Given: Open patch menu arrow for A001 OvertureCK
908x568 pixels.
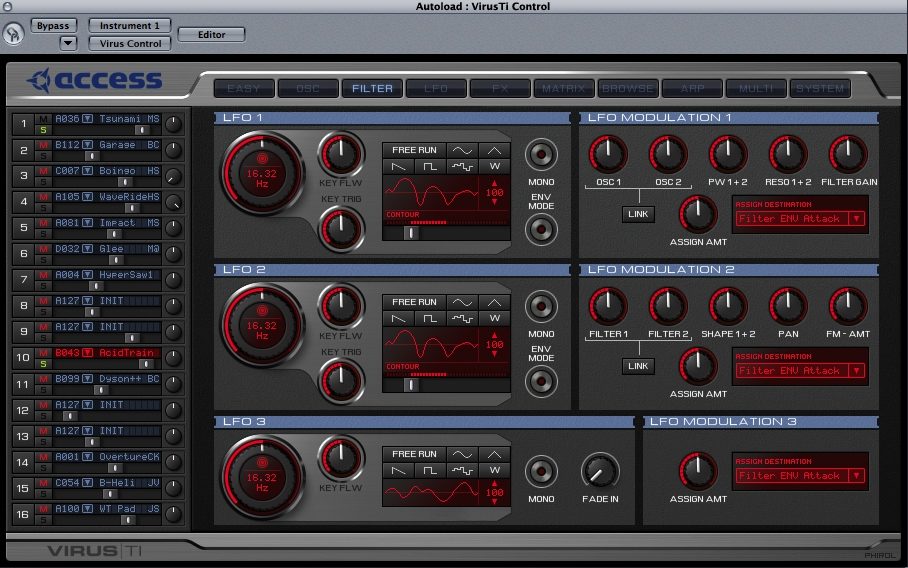Looking at the screenshot, I should point(87,457).
